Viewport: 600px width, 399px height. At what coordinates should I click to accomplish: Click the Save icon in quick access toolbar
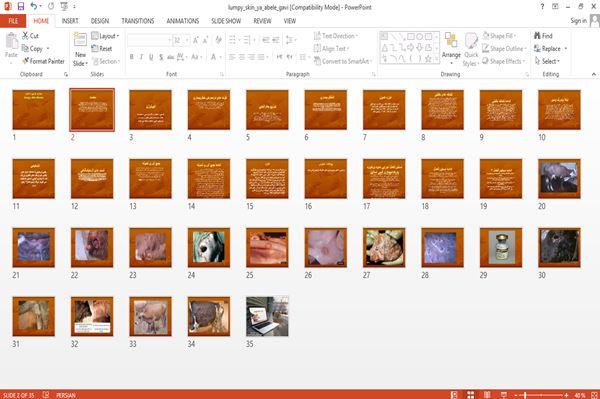(x=21, y=7)
